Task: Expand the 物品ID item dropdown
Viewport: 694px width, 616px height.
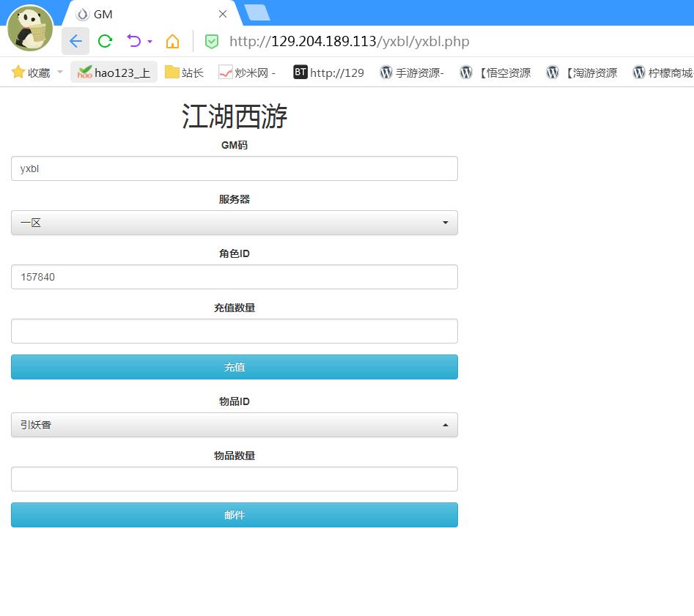Action: [235, 425]
